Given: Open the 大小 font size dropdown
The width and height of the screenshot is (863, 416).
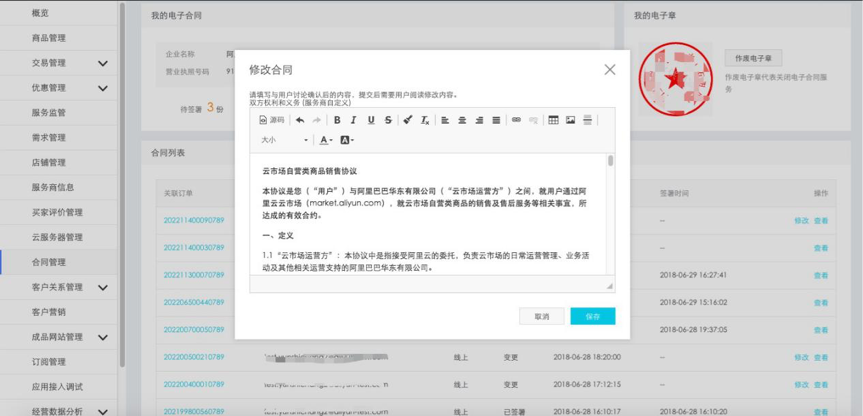Looking at the screenshot, I should pos(284,140).
